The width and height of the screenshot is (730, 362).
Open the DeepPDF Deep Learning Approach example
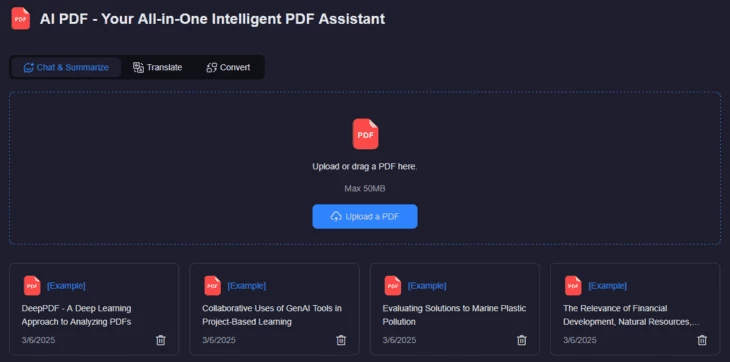(x=76, y=315)
